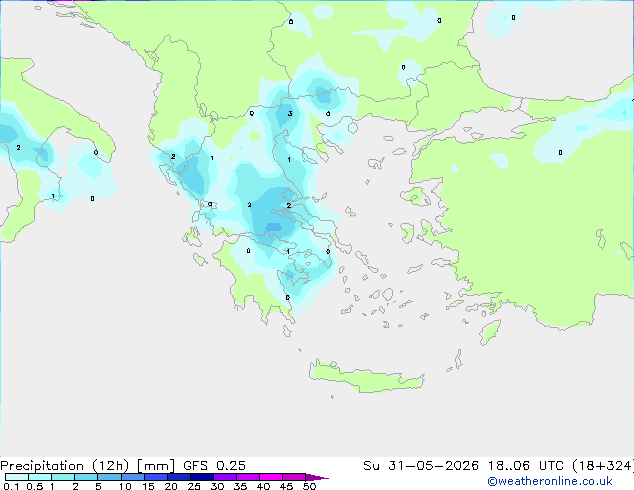Image resolution: width=634 pixels, height=490 pixels.
Task: Click the legend tick label '20'
Action: tap(171, 486)
